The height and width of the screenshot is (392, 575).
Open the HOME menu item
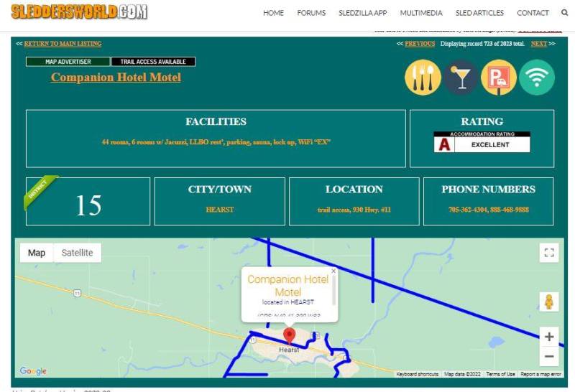(273, 13)
